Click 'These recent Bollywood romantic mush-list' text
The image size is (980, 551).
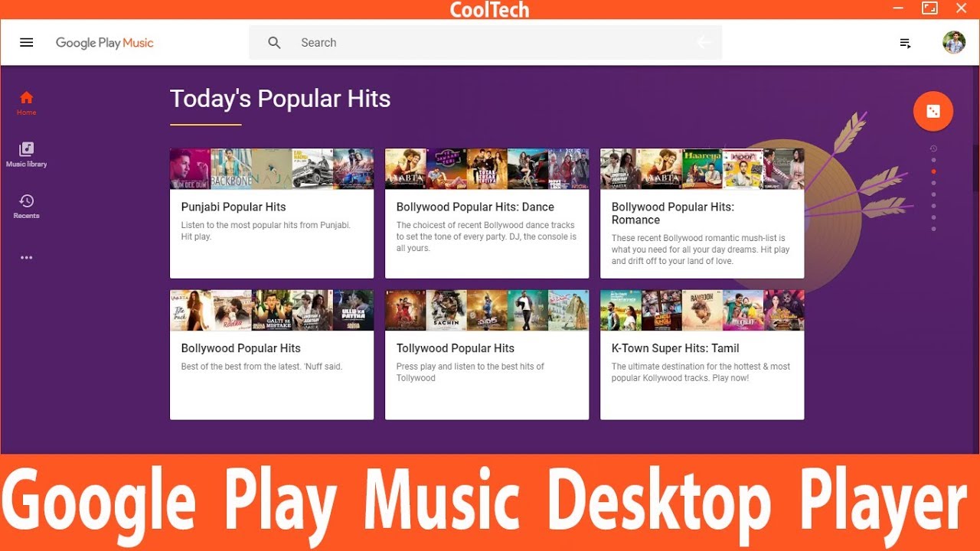pos(701,249)
